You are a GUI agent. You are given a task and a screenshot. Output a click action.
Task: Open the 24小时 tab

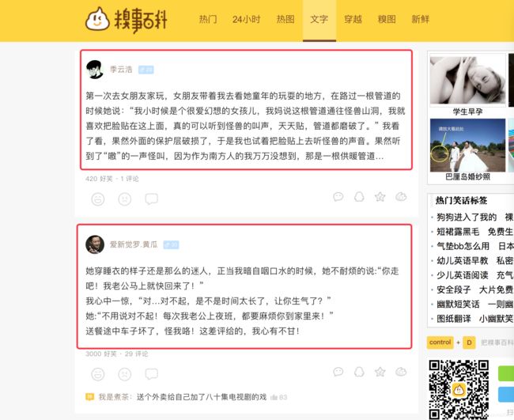click(x=247, y=19)
